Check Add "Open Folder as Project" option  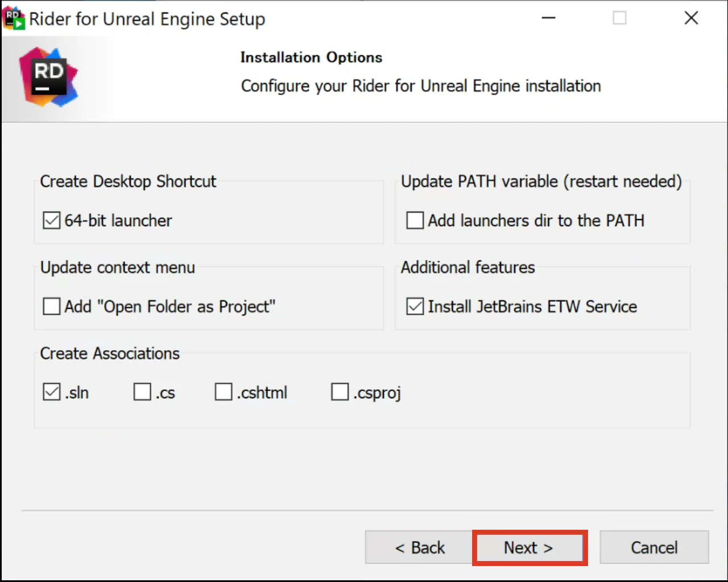click(x=52, y=306)
